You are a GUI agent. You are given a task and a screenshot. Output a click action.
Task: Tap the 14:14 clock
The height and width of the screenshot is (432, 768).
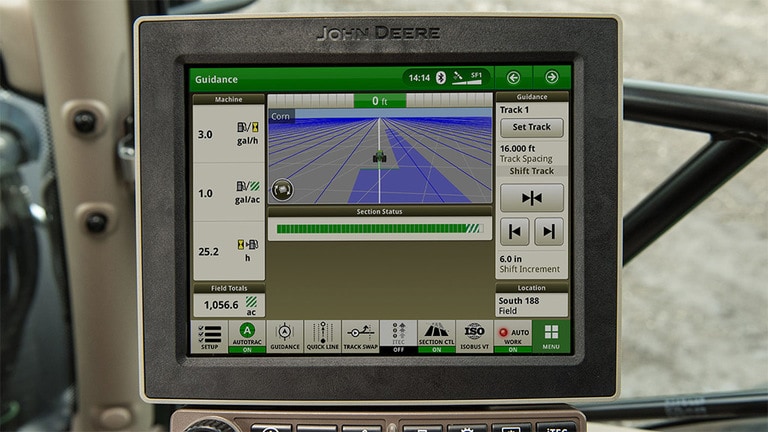click(419, 78)
